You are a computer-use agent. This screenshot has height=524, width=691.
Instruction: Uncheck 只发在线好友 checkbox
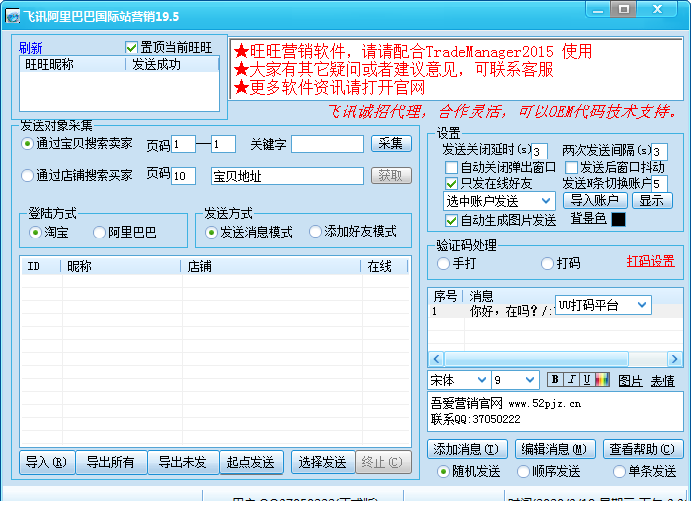tap(451, 183)
